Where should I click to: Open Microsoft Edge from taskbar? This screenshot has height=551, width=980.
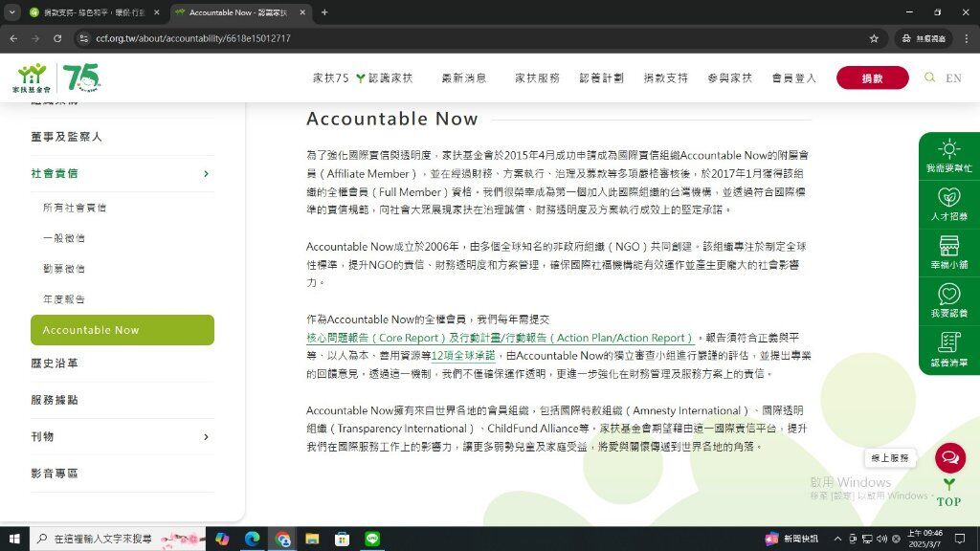tap(252, 539)
